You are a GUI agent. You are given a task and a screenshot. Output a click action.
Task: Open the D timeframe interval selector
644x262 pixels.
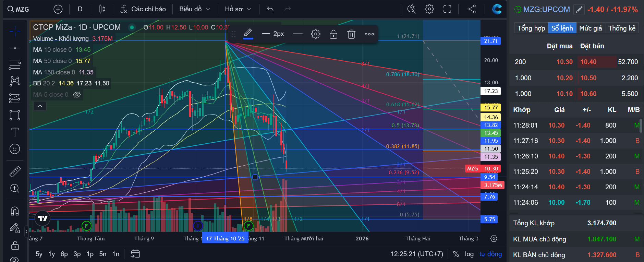point(80,9)
